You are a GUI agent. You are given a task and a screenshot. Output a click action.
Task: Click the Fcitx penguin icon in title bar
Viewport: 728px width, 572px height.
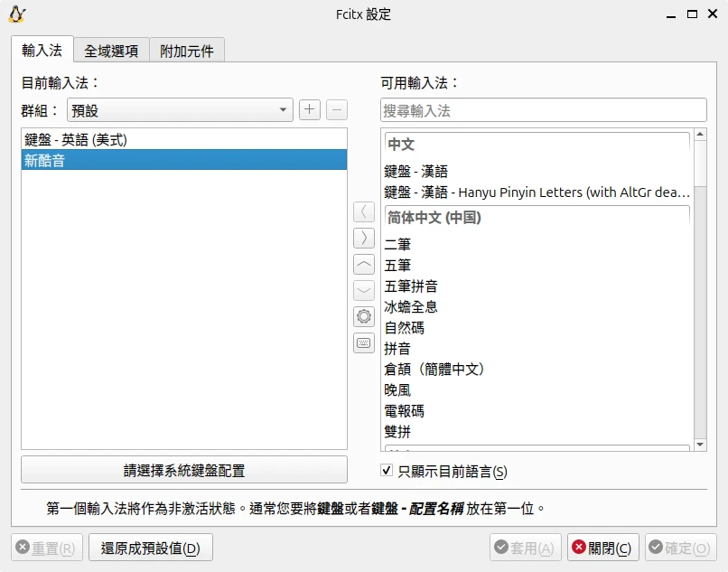coord(17,14)
